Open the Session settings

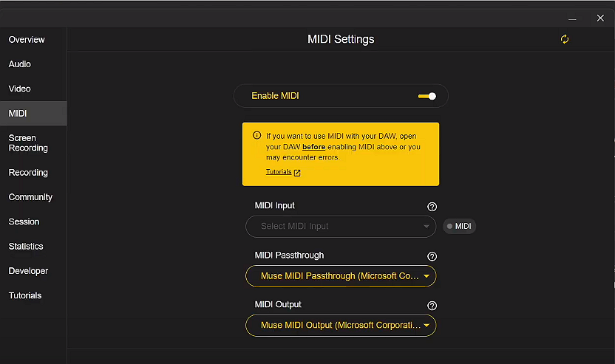[x=24, y=222]
